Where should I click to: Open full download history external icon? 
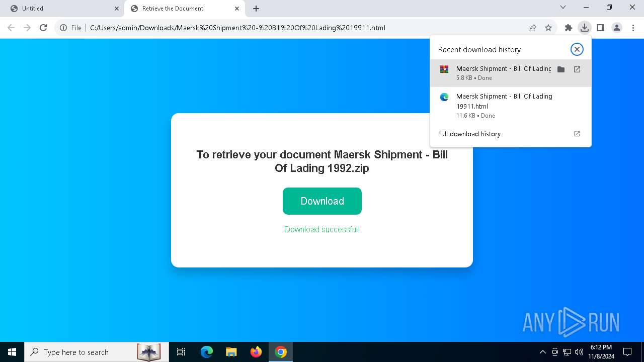[577, 134]
